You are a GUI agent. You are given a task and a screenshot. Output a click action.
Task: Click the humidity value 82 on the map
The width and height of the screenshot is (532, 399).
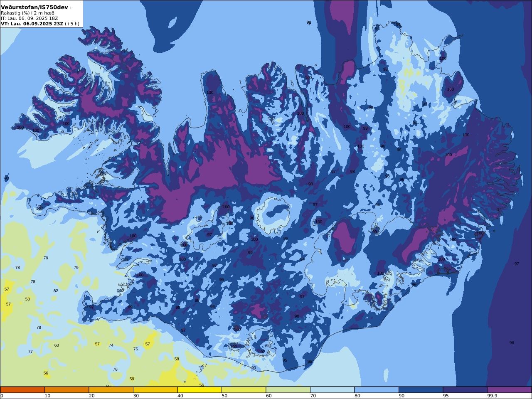56,291
